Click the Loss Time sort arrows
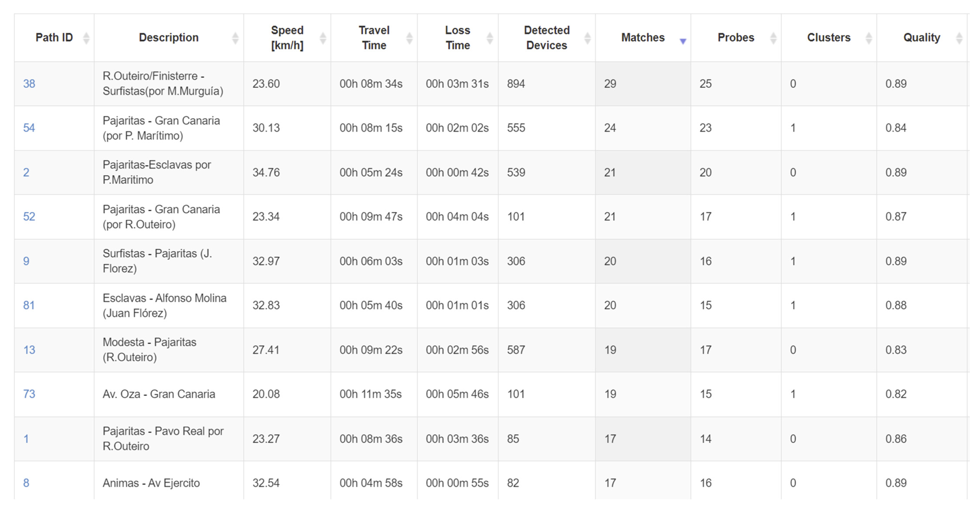Viewport: 980px width, 512px height. click(490, 38)
